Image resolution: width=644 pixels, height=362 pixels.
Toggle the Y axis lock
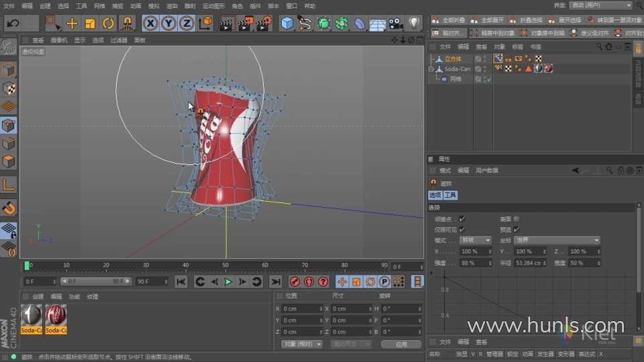click(169, 23)
